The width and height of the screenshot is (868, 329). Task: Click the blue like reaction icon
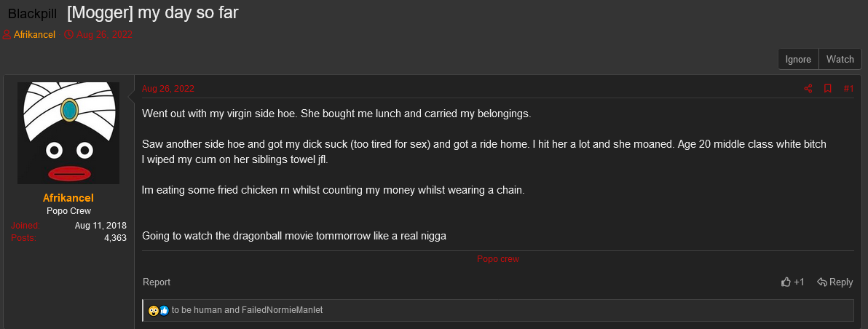tap(164, 311)
